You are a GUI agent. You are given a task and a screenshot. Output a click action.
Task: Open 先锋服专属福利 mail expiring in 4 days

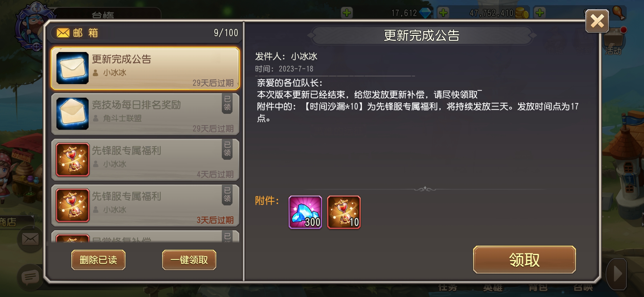145,159
